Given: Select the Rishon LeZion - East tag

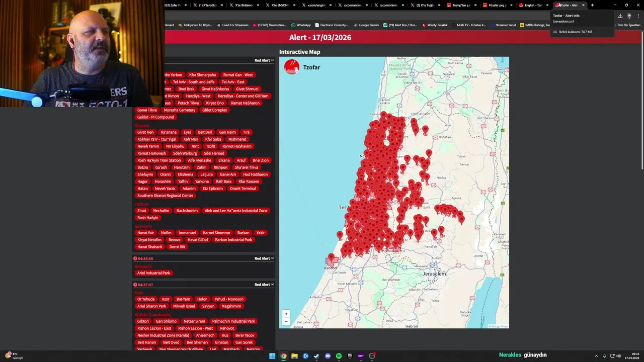Looking at the screenshot, I should coord(154,328).
